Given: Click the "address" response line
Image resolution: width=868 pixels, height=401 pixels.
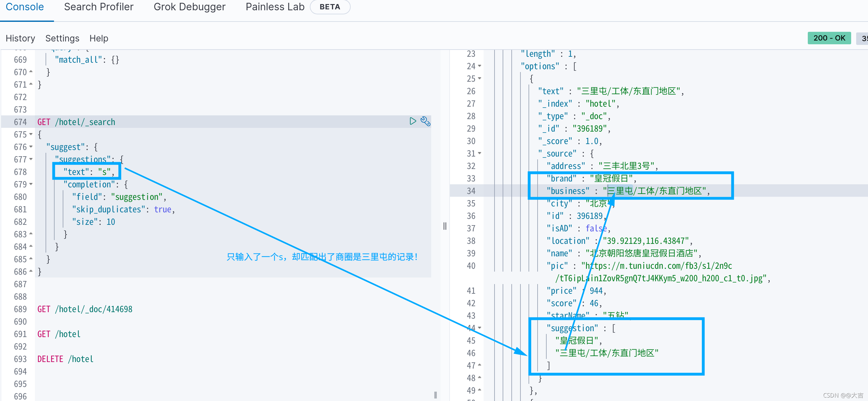Looking at the screenshot, I should [x=602, y=166].
